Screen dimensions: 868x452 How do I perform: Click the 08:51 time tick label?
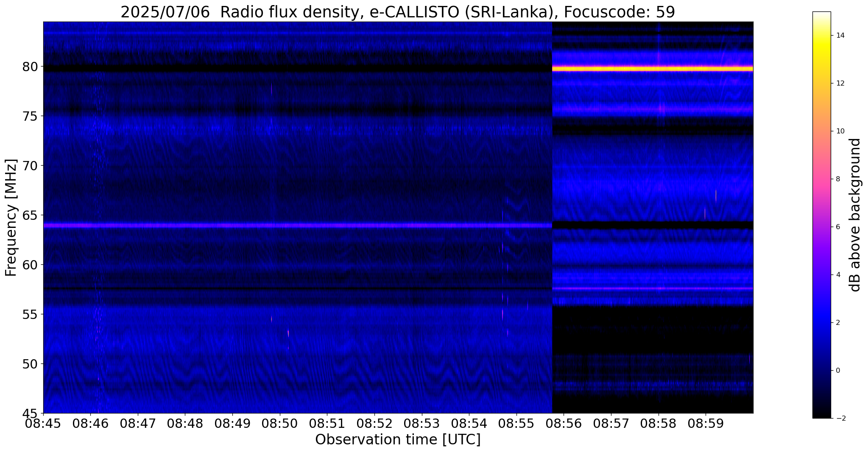tap(327, 424)
